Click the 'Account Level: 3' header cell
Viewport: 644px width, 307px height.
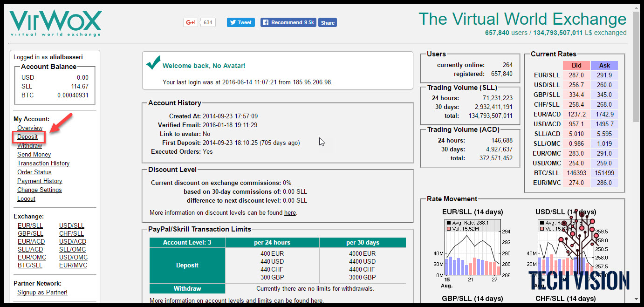click(187, 242)
